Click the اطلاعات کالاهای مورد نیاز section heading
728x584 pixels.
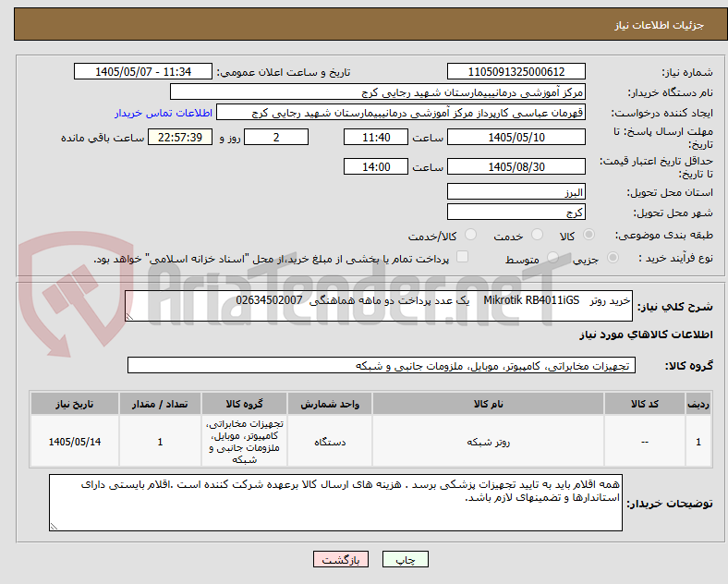click(646, 335)
